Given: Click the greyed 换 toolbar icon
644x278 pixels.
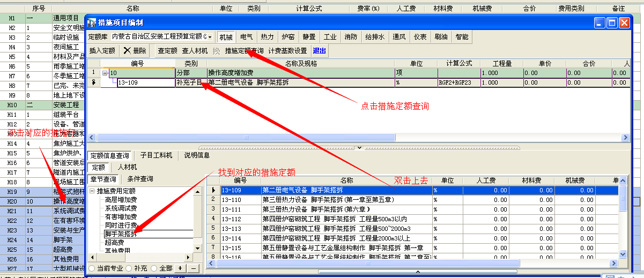Looking at the screenshot, I should pyautogui.click(x=216, y=51).
